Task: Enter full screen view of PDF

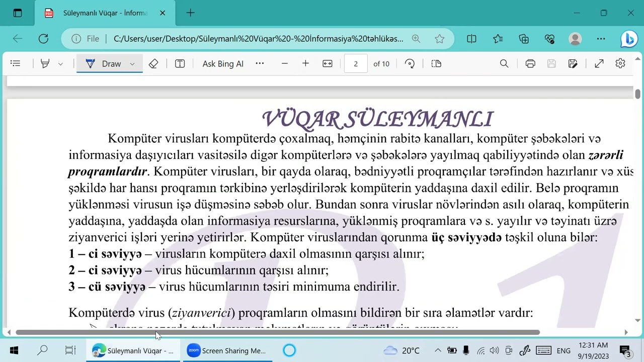Action: 599,63
